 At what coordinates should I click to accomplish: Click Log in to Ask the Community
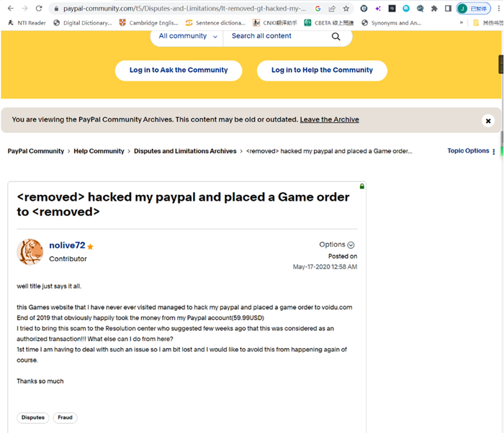tap(179, 70)
